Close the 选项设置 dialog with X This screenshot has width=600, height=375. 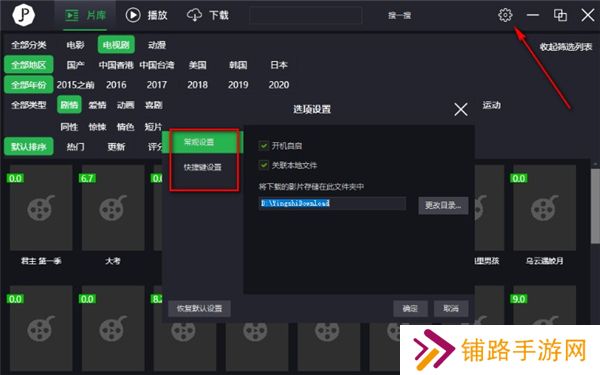point(461,109)
